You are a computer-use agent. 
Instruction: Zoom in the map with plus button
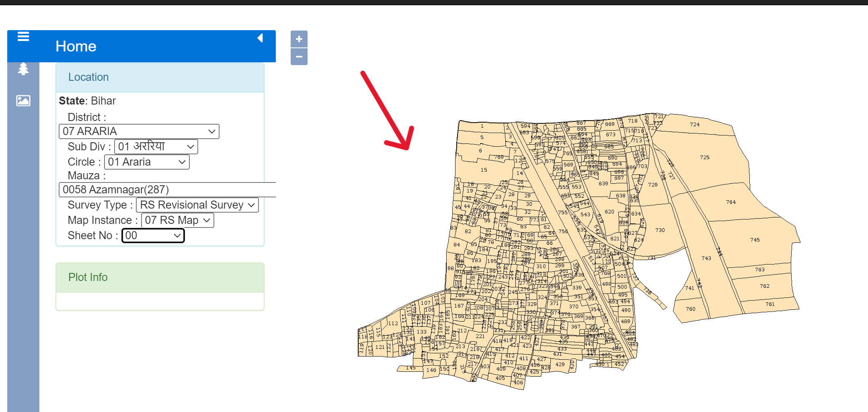tap(299, 39)
